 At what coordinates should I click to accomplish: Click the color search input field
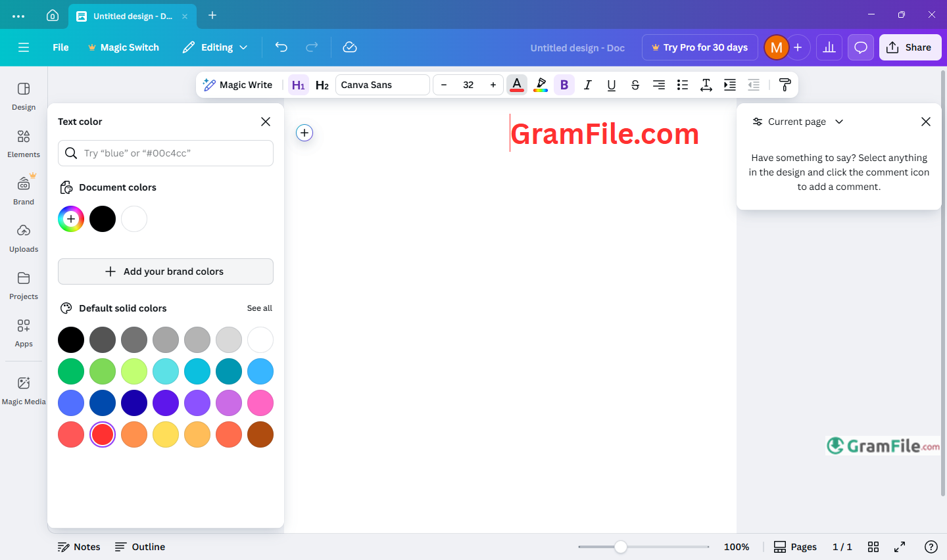coord(166,153)
